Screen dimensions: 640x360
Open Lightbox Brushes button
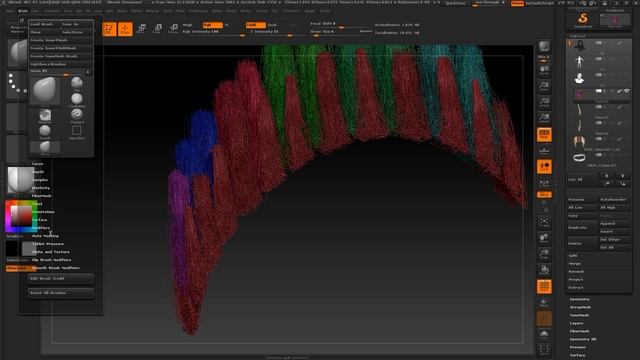click(x=61, y=64)
